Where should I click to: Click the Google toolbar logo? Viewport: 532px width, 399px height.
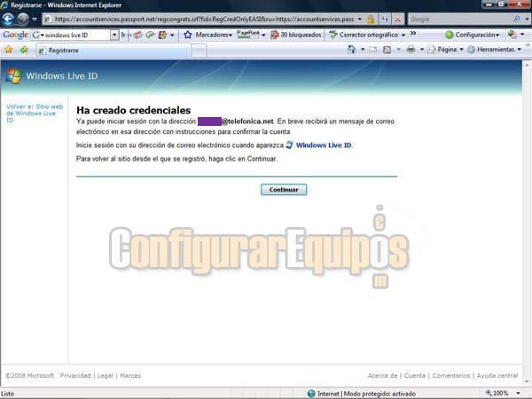point(16,35)
